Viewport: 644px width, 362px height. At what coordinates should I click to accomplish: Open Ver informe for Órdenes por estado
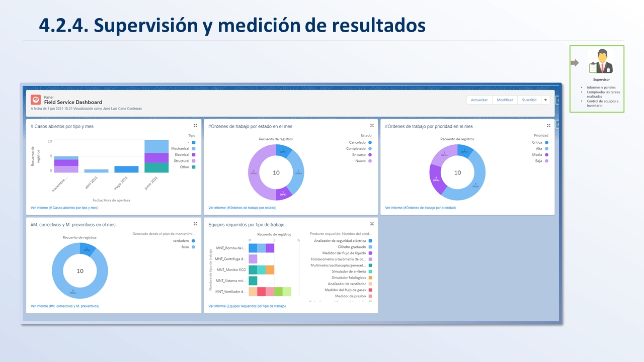point(242,208)
